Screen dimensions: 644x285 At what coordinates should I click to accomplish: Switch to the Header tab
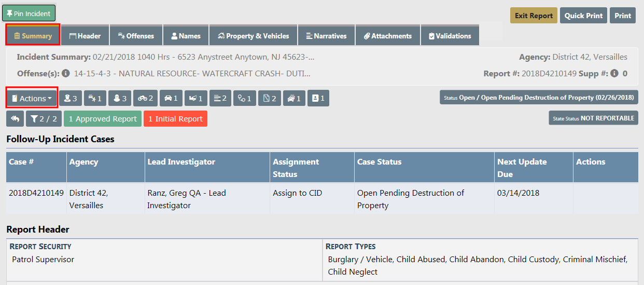tap(85, 36)
